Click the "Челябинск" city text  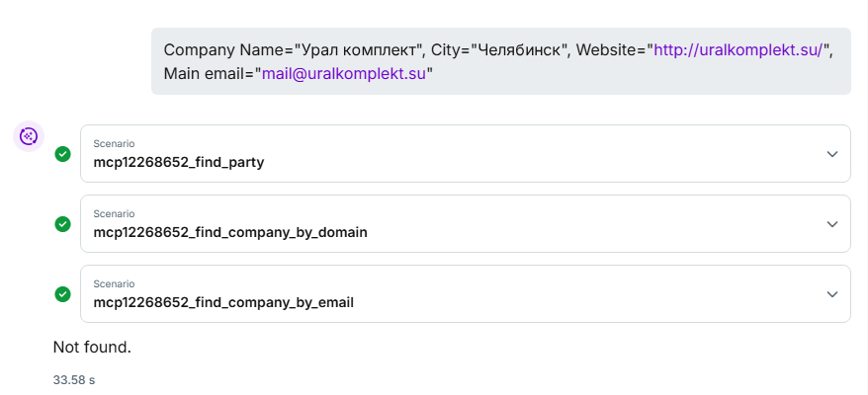click(x=518, y=49)
